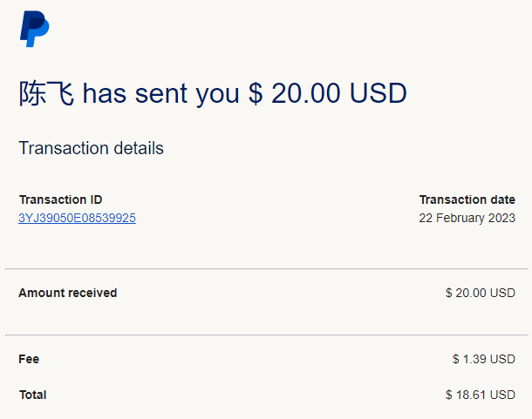The height and width of the screenshot is (419, 532).
Task: Select the amount received value $20.00 USD
Action: 481,293
